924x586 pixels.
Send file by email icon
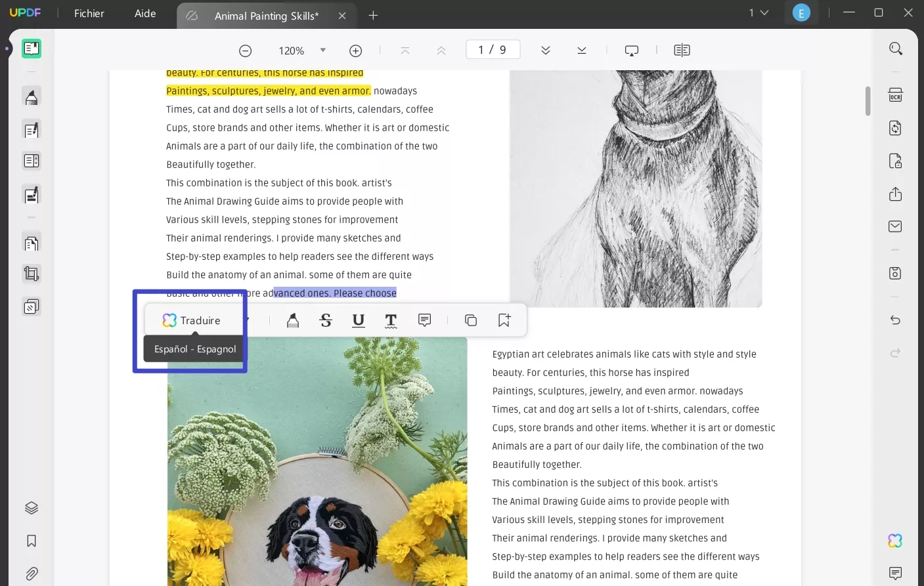point(895,226)
